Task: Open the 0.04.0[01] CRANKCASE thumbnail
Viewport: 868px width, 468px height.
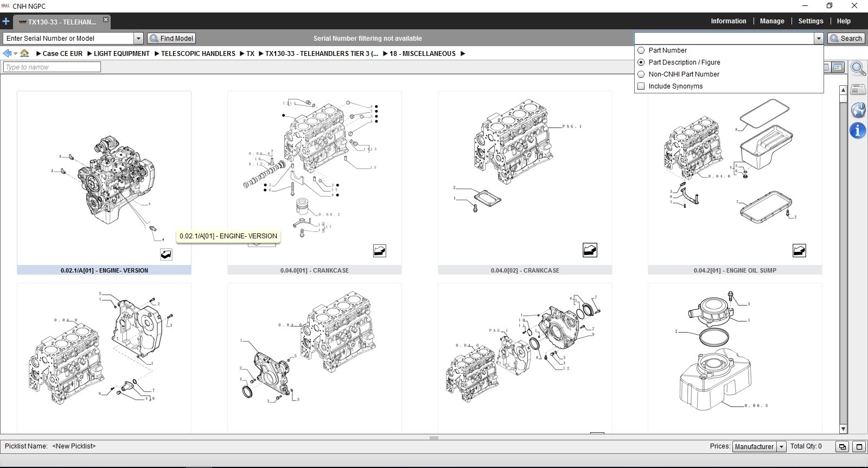Action: (315, 178)
